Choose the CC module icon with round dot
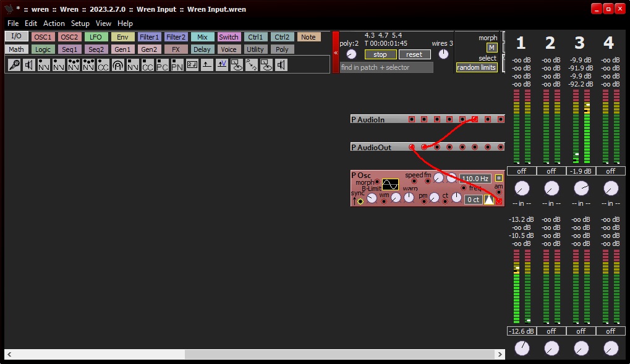This screenshot has width=630, height=364. (x=103, y=65)
